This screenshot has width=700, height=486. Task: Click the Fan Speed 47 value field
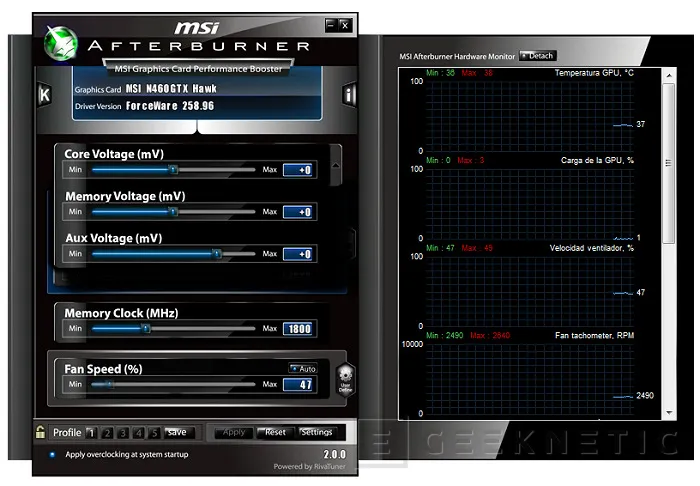click(298, 384)
